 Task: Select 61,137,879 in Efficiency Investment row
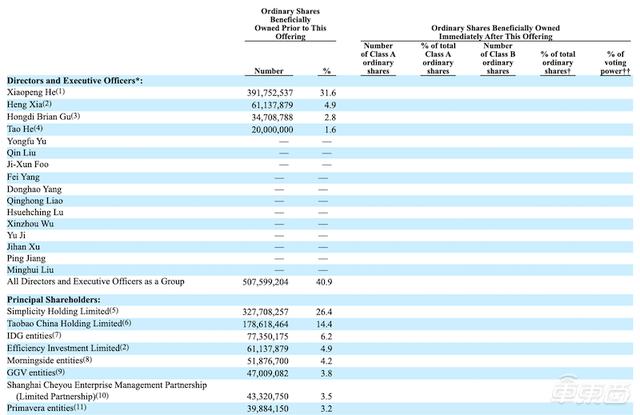[x=268, y=349]
